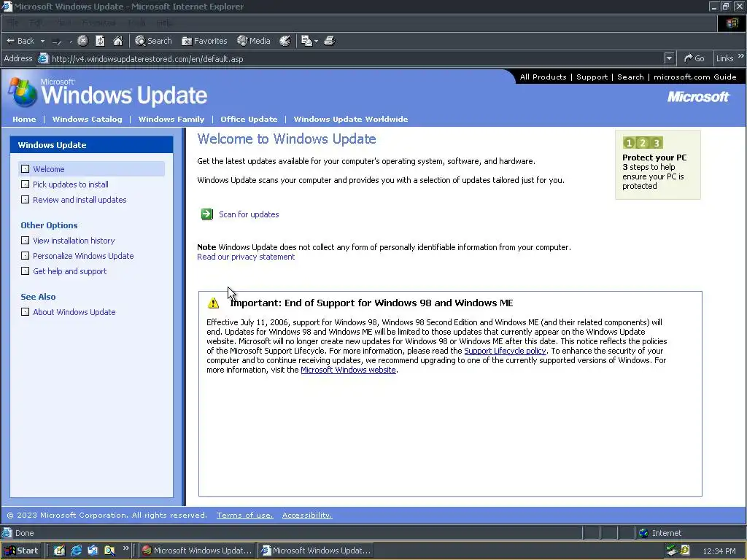Click the 1 2 3 steps icon

(642, 142)
